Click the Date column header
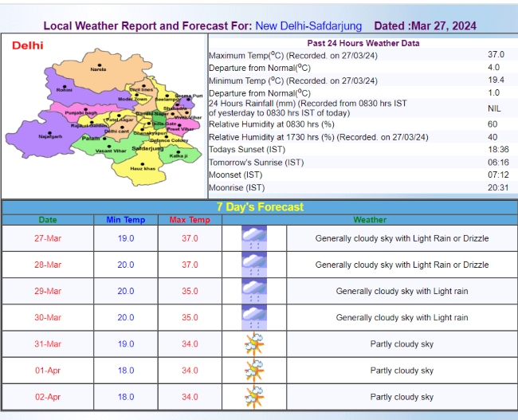 click(48, 220)
